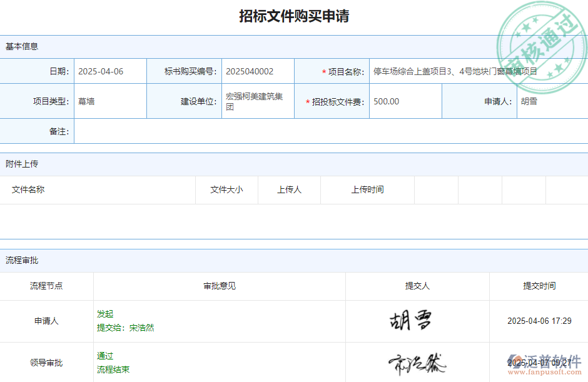Click the 通过 approval result link

(x=104, y=355)
